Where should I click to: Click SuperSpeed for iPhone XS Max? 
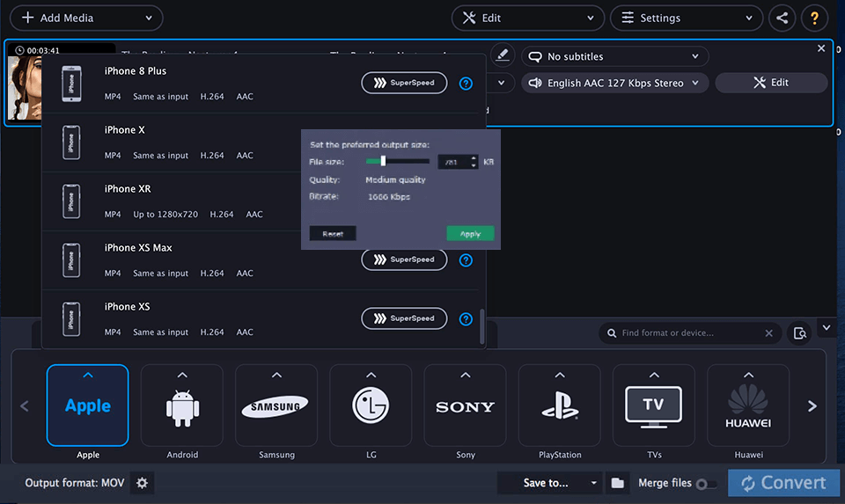coord(404,259)
